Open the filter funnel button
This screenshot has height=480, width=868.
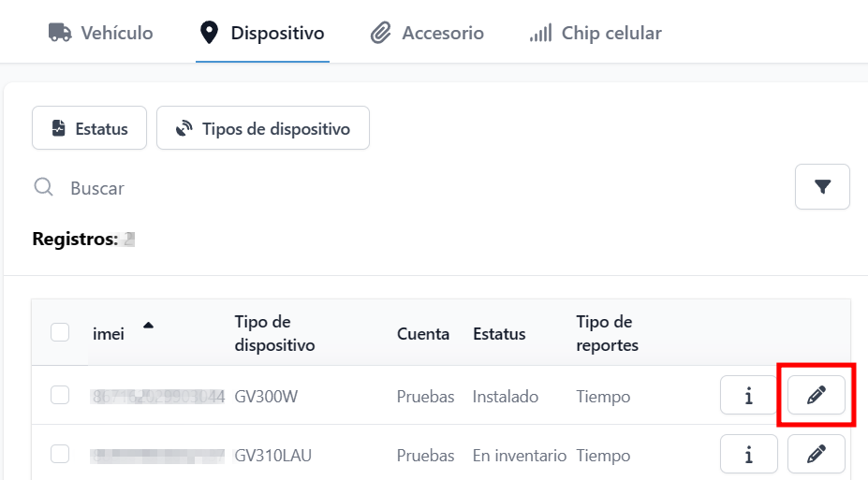pos(822,187)
